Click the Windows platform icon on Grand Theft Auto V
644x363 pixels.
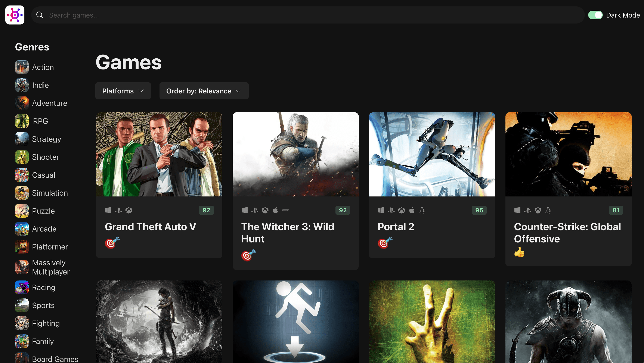pyautogui.click(x=108, y=210)
